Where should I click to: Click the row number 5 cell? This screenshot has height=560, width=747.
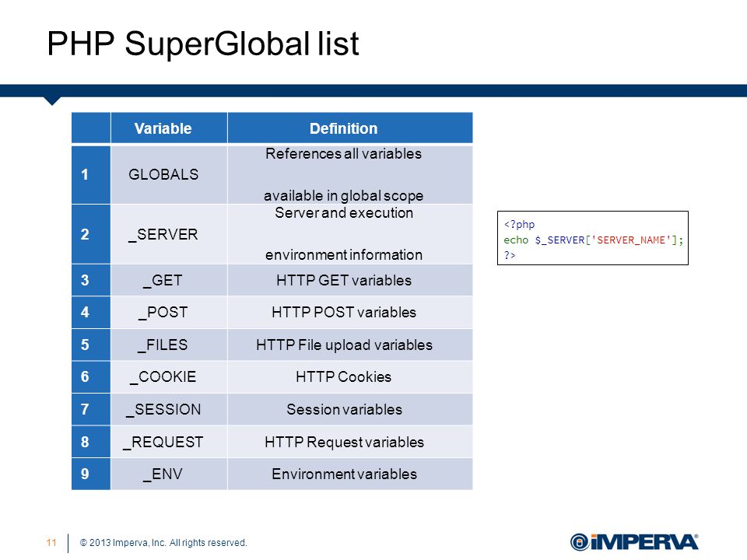point(91,345)
